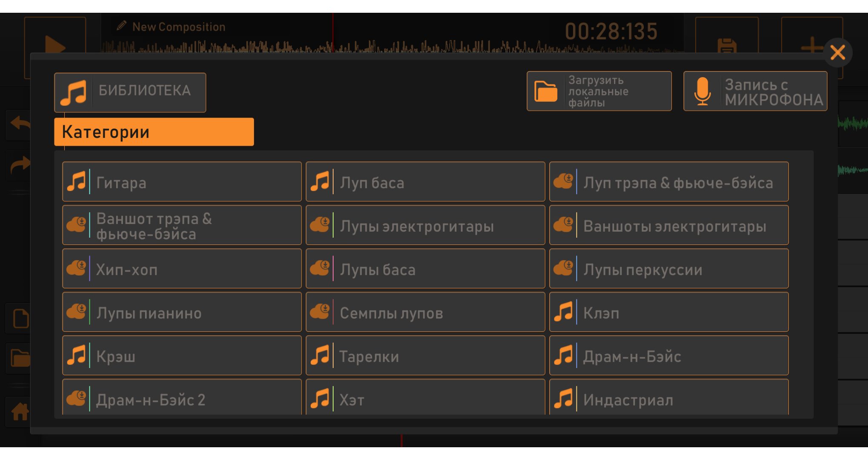This screenshot has height=460, width=868.
Task: Click the new file sidebar icon
Action: (x=20, y=319)
